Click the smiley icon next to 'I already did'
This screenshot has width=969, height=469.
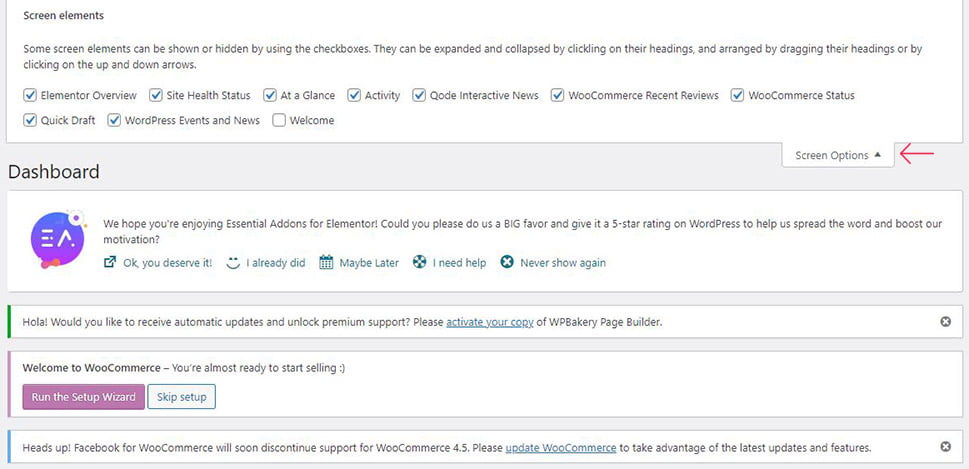tap(233, 263)
